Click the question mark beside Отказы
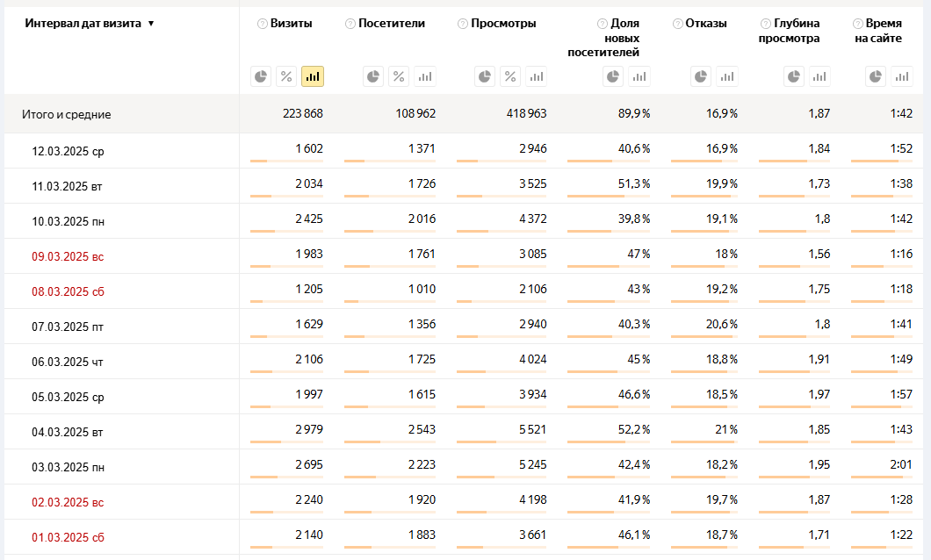Image resolution: width=931 pixels, height=560 pixels. (677, 24)
